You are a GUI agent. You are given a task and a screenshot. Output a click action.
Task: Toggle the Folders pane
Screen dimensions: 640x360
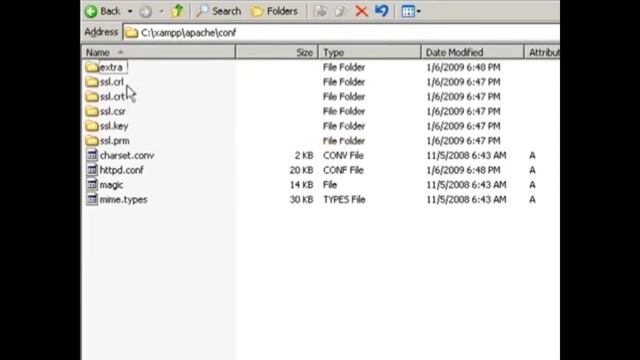[274, 11]
